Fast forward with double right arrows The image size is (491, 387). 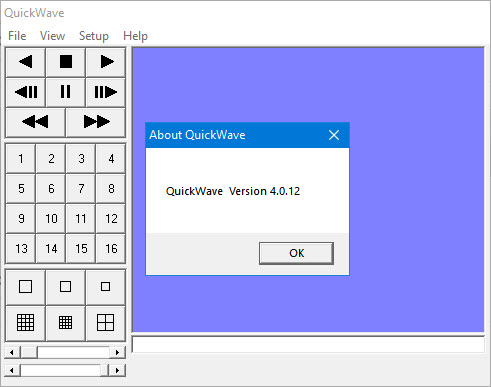coord(96,122)
